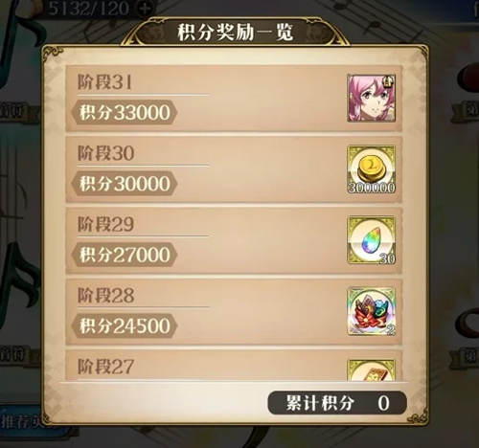The height and width of the screenshot is (448, 479).
Task: Select the 阶段30 reward row
Action: tap(234, 169)
